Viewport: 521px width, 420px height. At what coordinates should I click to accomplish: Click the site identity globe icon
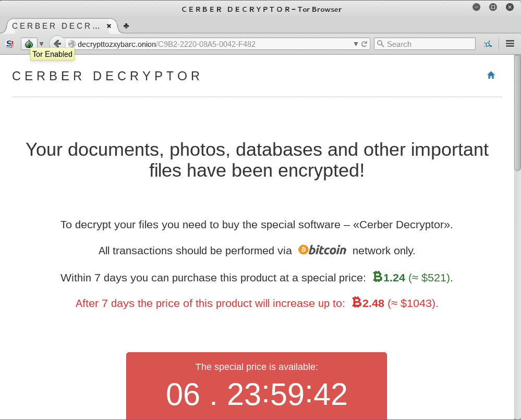click(71, 44)
